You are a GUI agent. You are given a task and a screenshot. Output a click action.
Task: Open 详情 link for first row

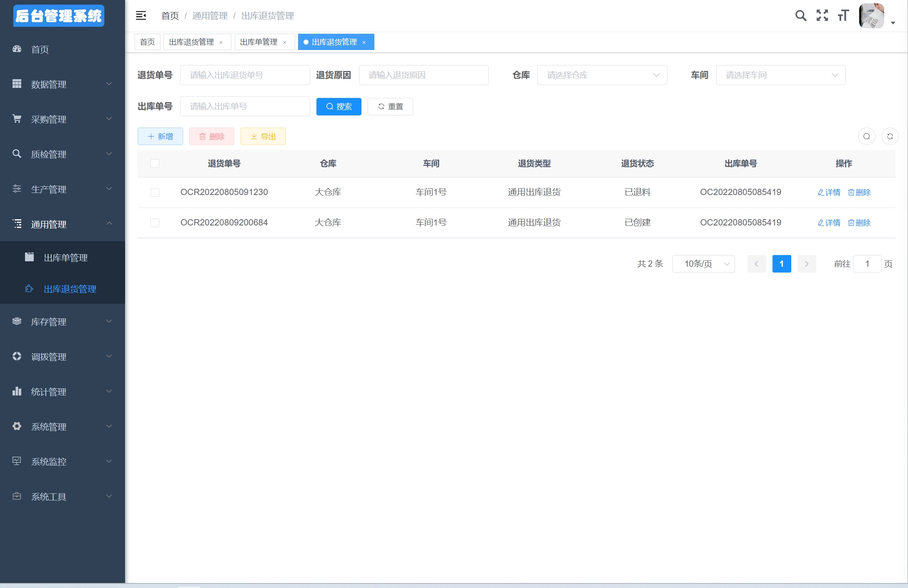(x=829, y=192)
